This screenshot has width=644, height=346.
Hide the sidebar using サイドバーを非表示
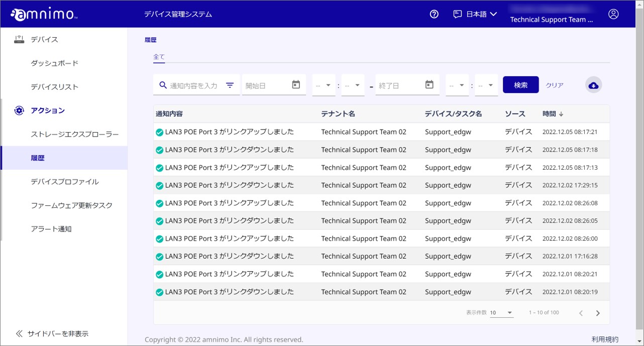pyautogui.click(x=53, y=333)
